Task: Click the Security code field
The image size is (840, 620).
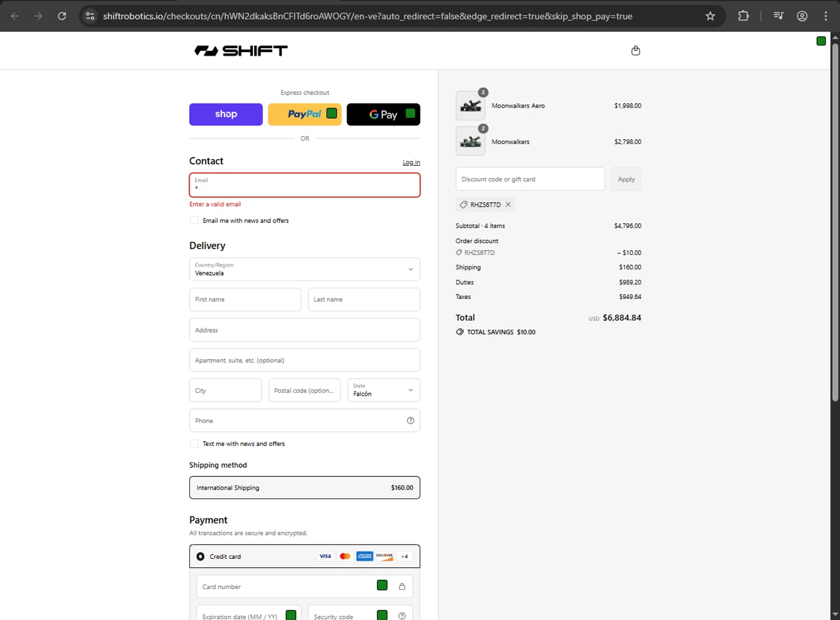Action: [360, 613]
